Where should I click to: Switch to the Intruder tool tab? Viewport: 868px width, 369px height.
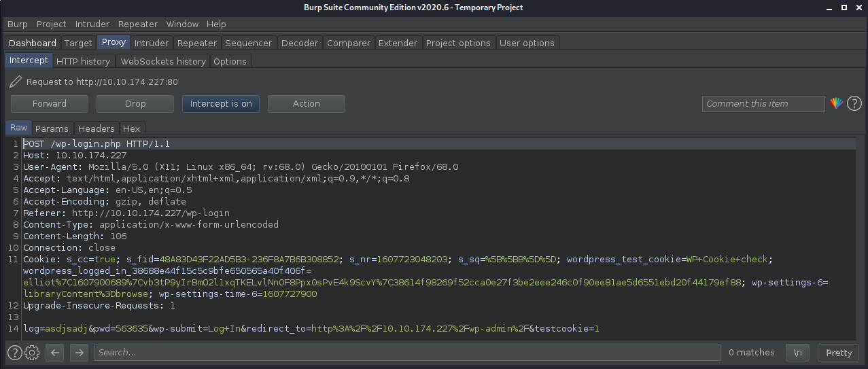click(x=152, y=43)
